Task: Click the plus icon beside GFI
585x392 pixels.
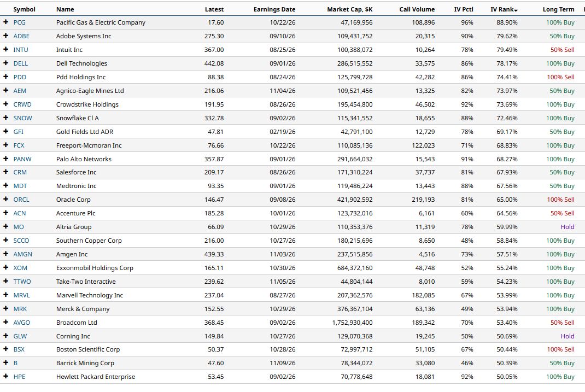Action: tap(5, 131)
